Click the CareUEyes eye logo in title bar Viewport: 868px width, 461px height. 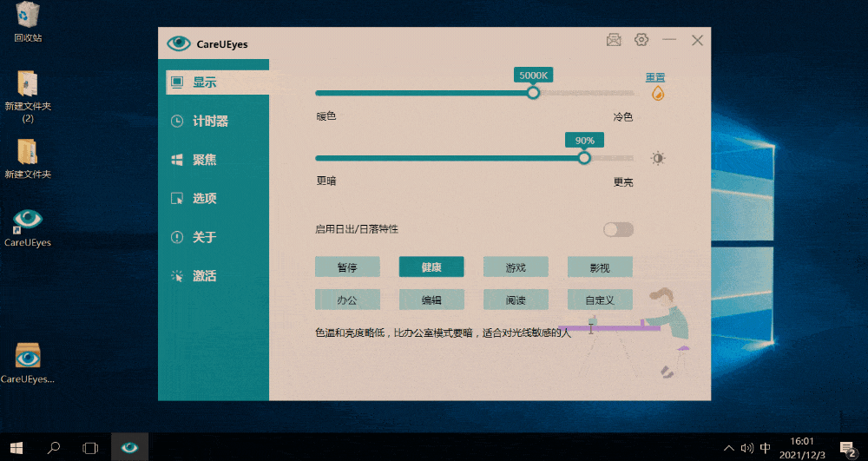178,43
